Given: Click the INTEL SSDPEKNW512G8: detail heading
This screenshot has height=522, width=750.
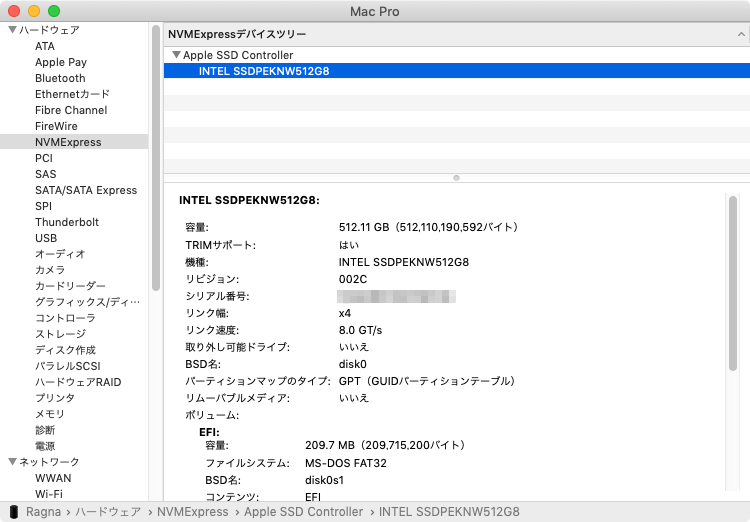Looking at the screenshot, I should click(249, 200).
